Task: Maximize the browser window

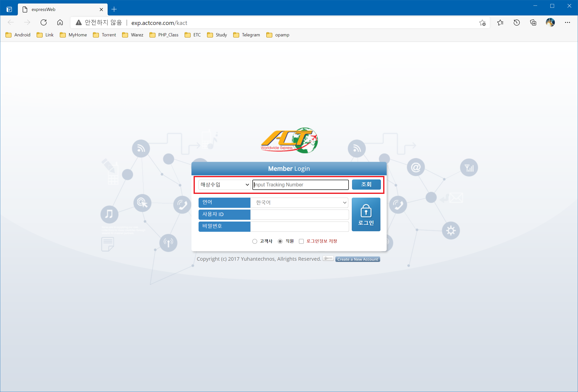Action: 552,6
